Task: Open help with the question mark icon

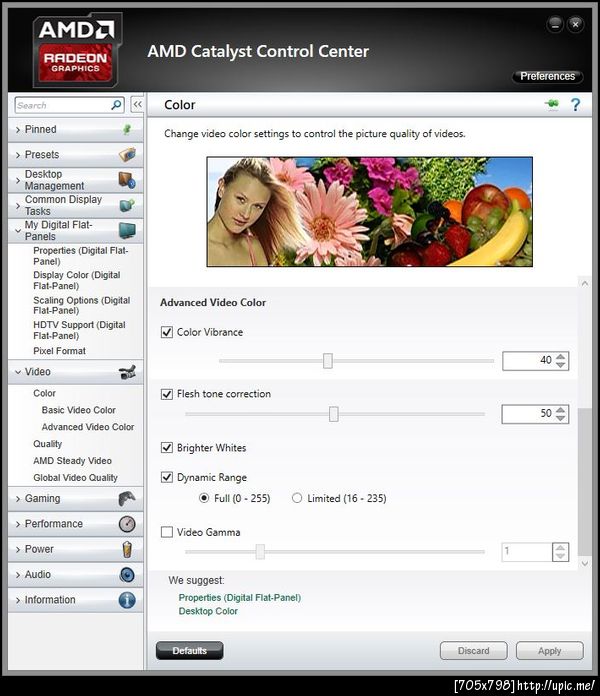Action: [576, 105]
